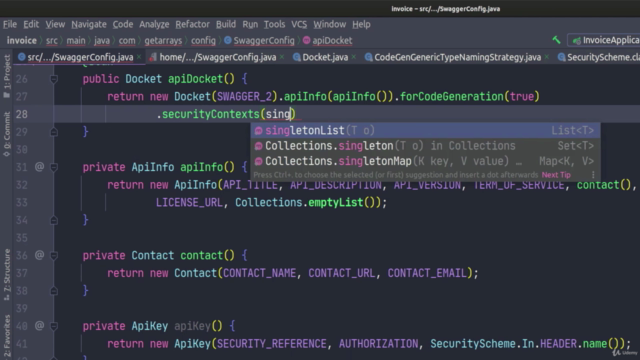Select Collections.singleton completion suggestion

click(425, 146)
